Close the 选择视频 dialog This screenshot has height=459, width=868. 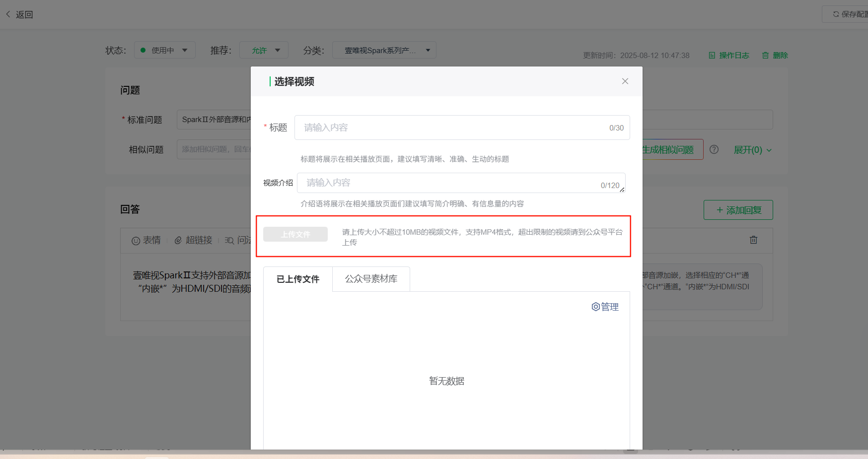(625, 81)
